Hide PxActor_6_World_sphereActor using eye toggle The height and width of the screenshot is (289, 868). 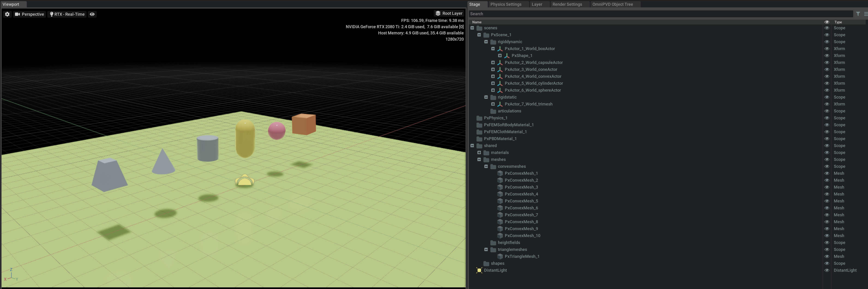826,90
